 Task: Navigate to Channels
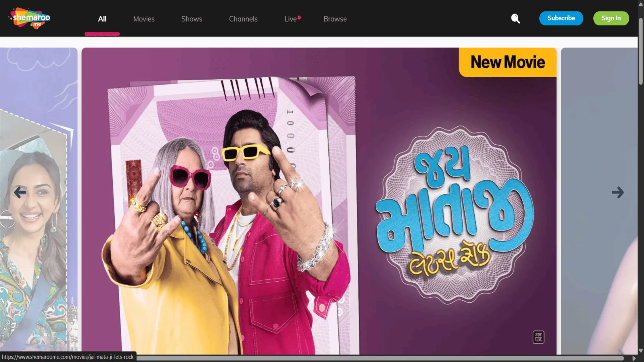[x=243, y=19]
